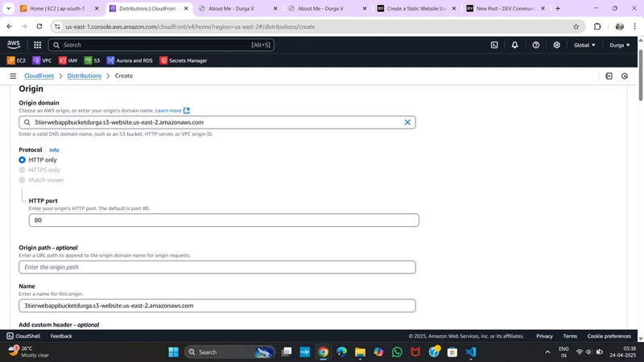The image size is (644, 362).
Task: Open the Chrome profile avatar
Action: tap(619, 27)
